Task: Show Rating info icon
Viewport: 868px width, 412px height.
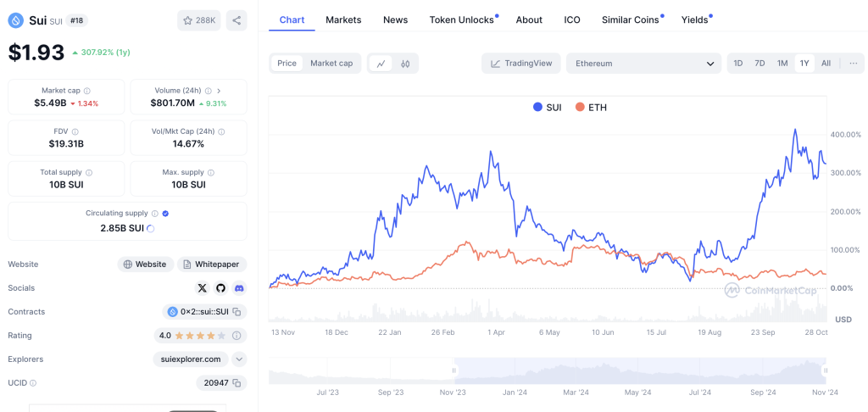Action: tap(236, 336)
